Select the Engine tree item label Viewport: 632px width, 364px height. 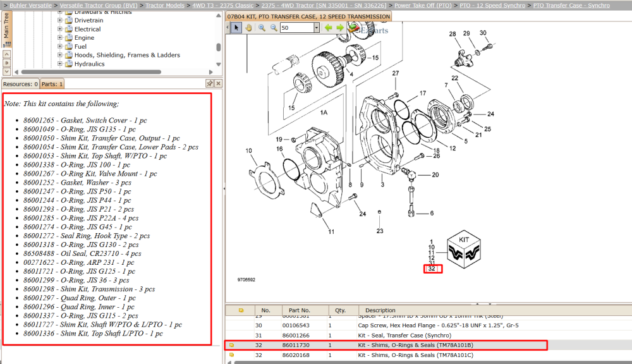click(x=84, y=37)
